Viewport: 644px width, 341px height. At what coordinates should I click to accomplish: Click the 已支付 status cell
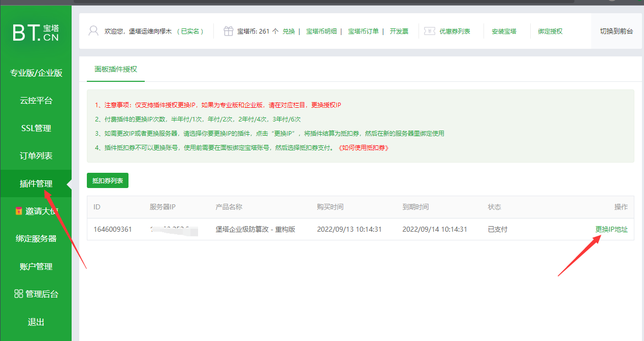click(x=498, y=229)
